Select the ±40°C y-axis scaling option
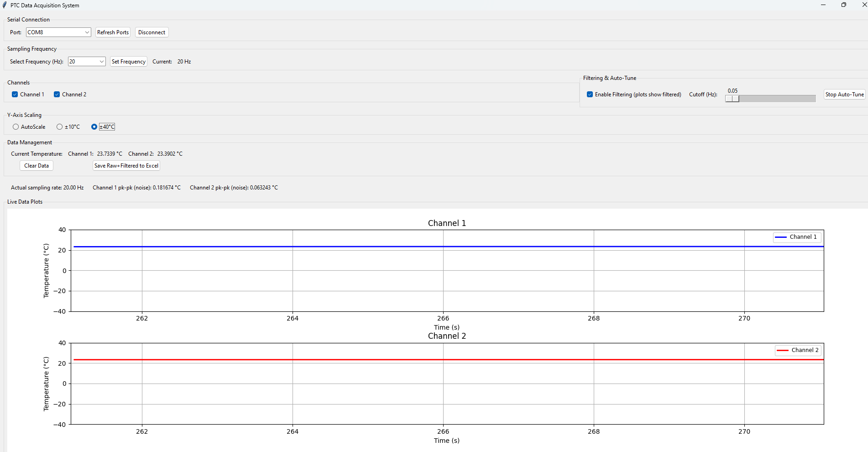The height and width of the screenshot is (452, 868). pos(94,126)
